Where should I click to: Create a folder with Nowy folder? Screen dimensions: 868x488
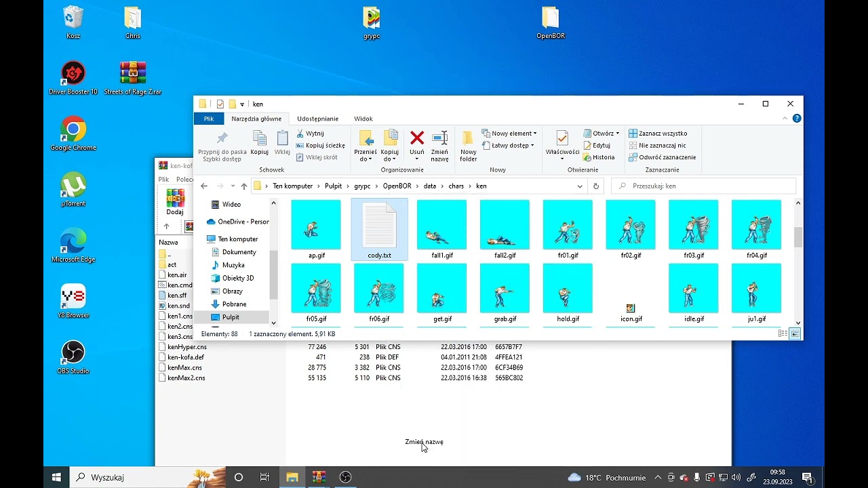coord(469,146)
